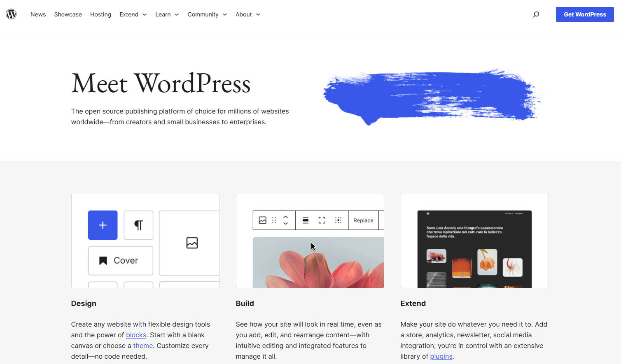Click the WordPress logo in the header

pos(11,14)
